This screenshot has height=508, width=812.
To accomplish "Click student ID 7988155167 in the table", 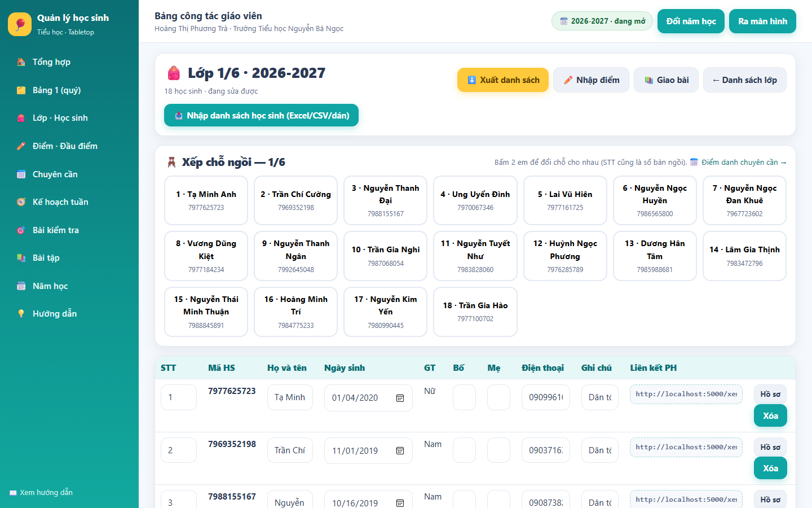I will pyautogui.click(x=232, y=497).
